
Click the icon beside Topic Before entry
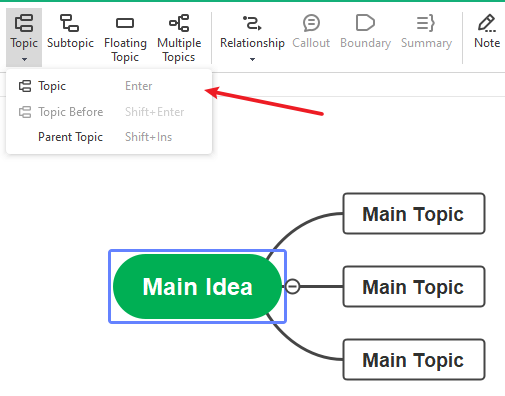click(x=25, y=112)
